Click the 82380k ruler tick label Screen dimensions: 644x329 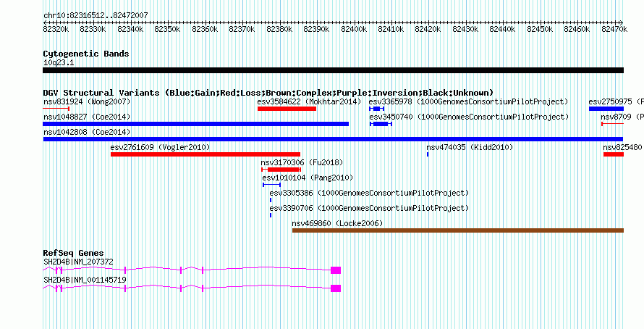coord(279,29)
